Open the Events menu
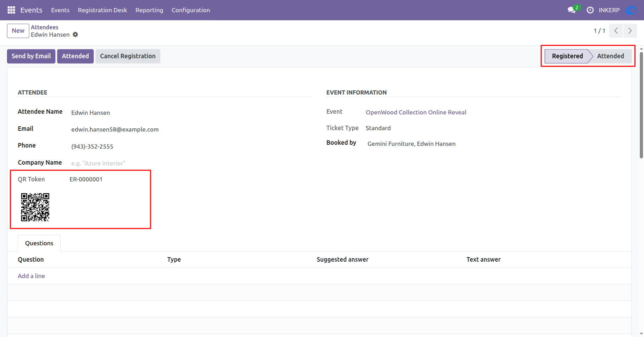The width and height of the screenshot is (644, 337). [x=60, y=10]
